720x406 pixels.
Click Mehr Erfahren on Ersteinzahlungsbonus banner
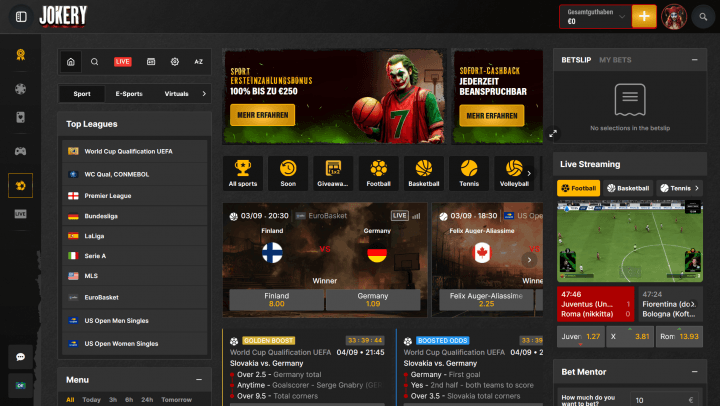point(263,115)
